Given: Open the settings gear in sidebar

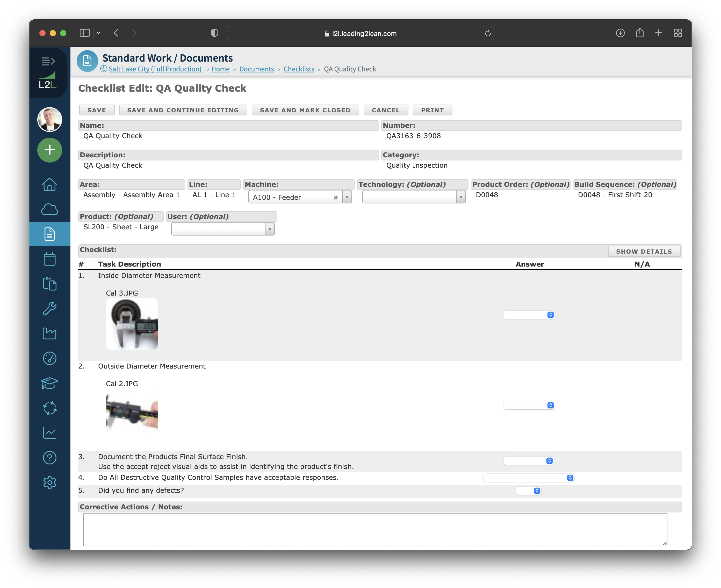Looking at the screenshot, I should pos(49,482).
